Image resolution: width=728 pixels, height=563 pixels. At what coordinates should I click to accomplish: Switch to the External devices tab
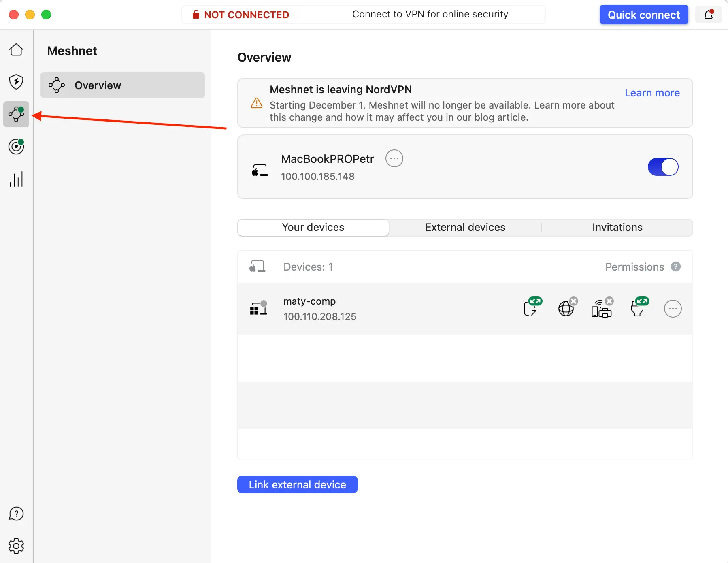pos(465,227)
